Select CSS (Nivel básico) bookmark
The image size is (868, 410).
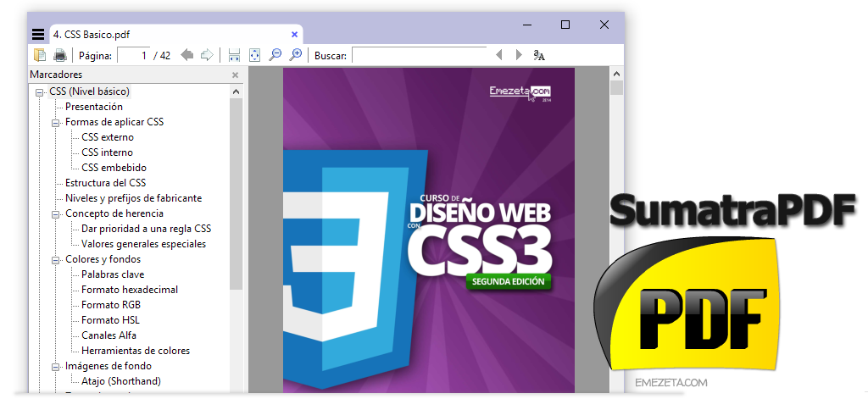pos(90,91)
